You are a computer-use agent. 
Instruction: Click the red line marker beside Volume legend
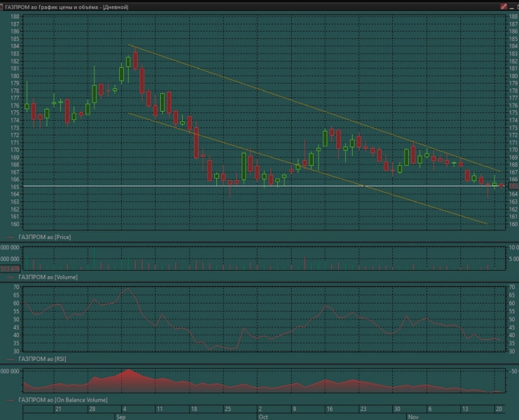pyautogui.click(x=9, y=277)
